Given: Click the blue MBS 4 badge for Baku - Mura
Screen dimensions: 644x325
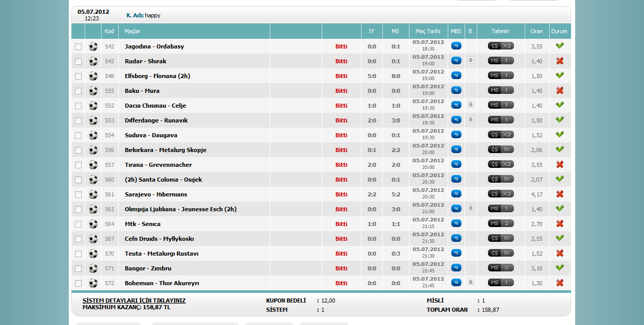Looking at the screenshot, I should (x=456, y=90).
